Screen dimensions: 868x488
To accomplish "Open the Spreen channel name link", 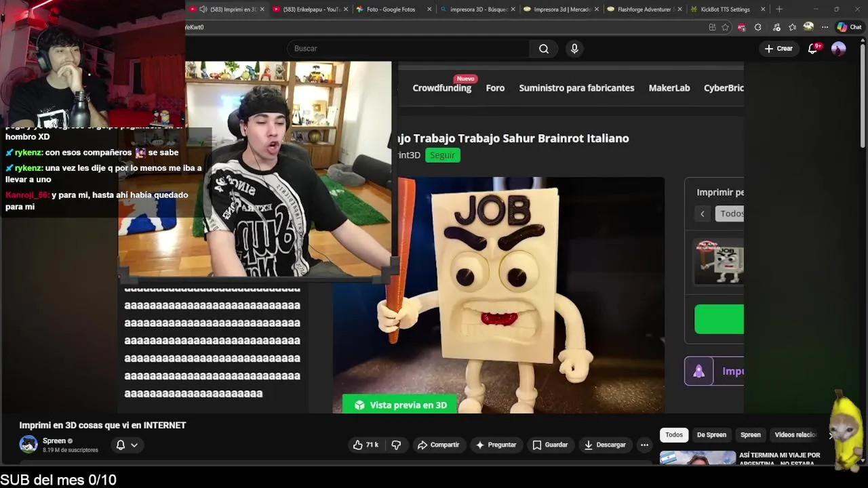I will 54,441.
